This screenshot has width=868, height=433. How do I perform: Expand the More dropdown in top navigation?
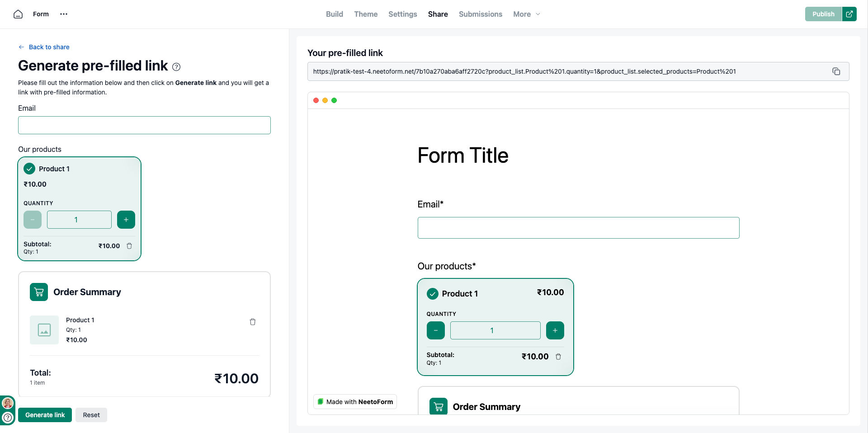[x=527, y=14]
